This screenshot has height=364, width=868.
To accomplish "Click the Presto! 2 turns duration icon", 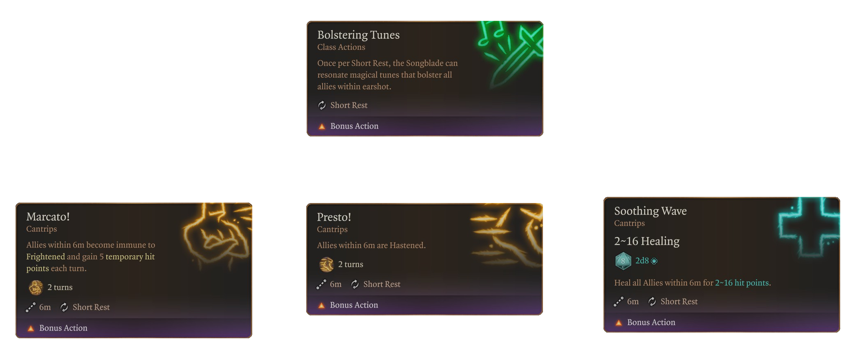I will pyautogui.click(x=326, y=265).
